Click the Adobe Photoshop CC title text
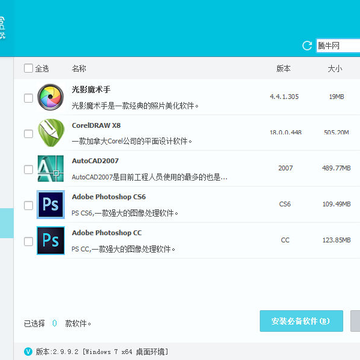This screenshot has width=360, height=360. pos(107,233)
